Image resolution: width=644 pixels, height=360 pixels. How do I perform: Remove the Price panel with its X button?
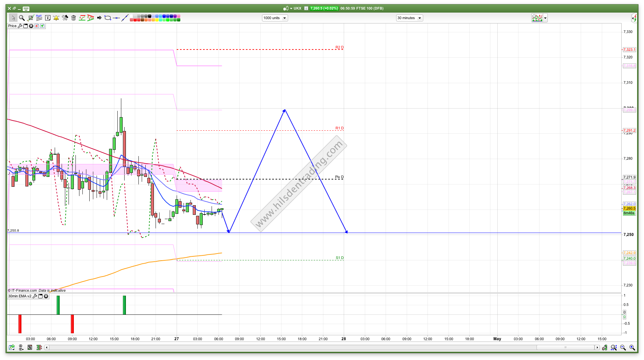tap(31, 26)
